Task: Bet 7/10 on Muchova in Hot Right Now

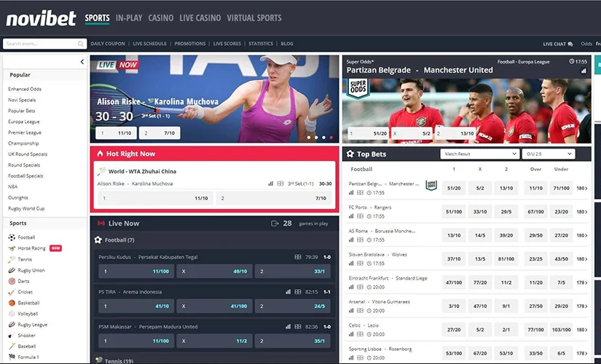Action: (x=274, y=199)
